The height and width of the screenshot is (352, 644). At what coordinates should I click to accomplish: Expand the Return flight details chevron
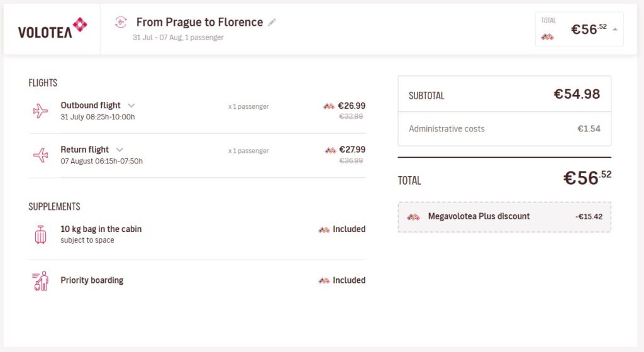tap(119, 150)
